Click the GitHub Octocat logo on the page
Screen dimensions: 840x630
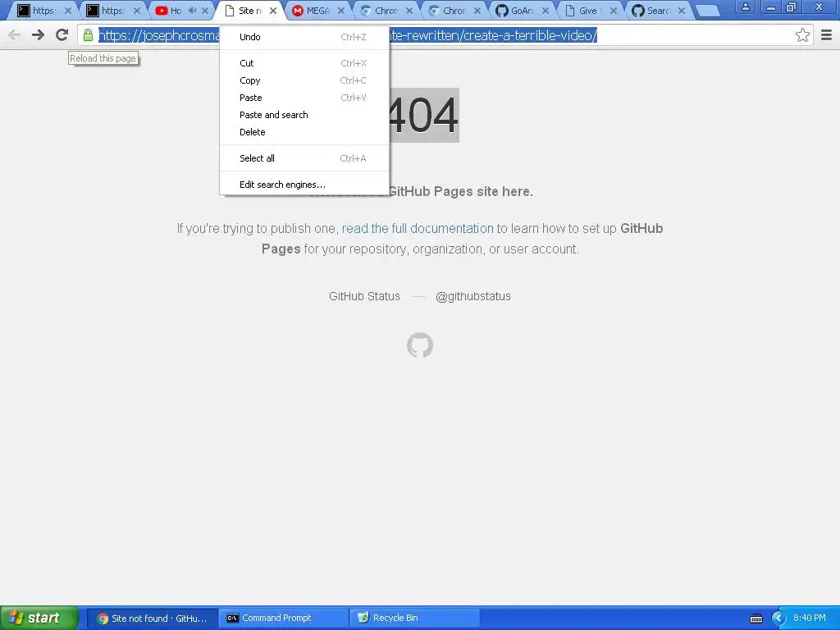point(420,345)
